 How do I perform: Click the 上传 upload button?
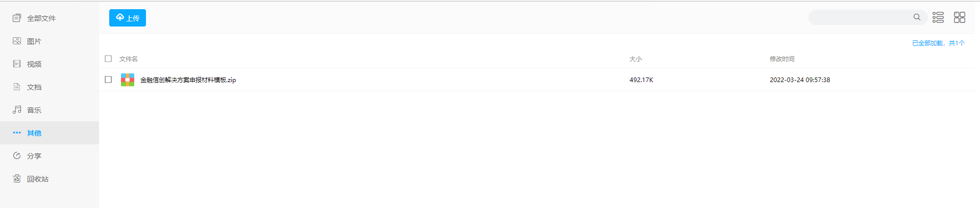click(x=128, y=18)
